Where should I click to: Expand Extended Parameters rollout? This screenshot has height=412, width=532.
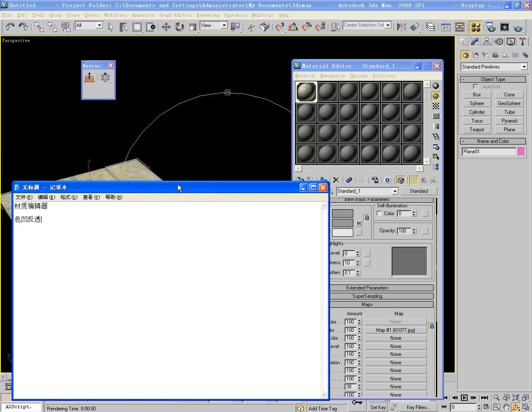pyautogui.click(x=367, y=288)
